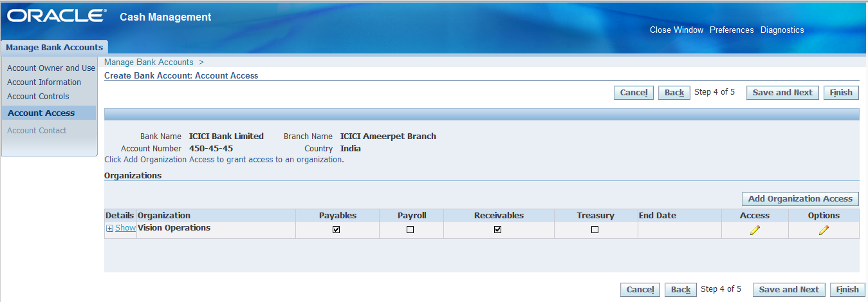
Task: Open the Diagnostics link
Action: pos(782,30)
